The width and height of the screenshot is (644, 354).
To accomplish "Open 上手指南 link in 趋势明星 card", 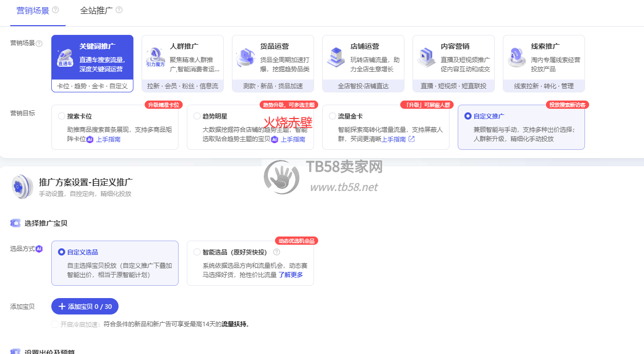I will [x=293, y=140].
